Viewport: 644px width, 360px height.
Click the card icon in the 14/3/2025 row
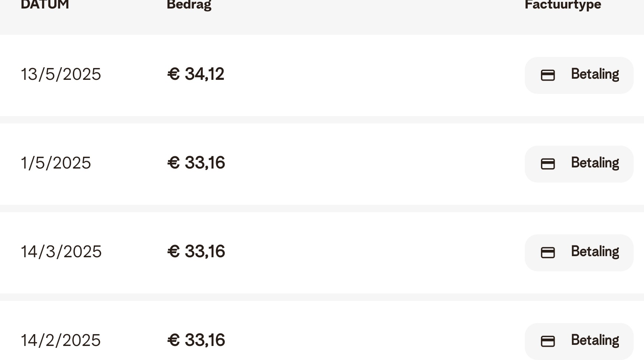point(548,252)
